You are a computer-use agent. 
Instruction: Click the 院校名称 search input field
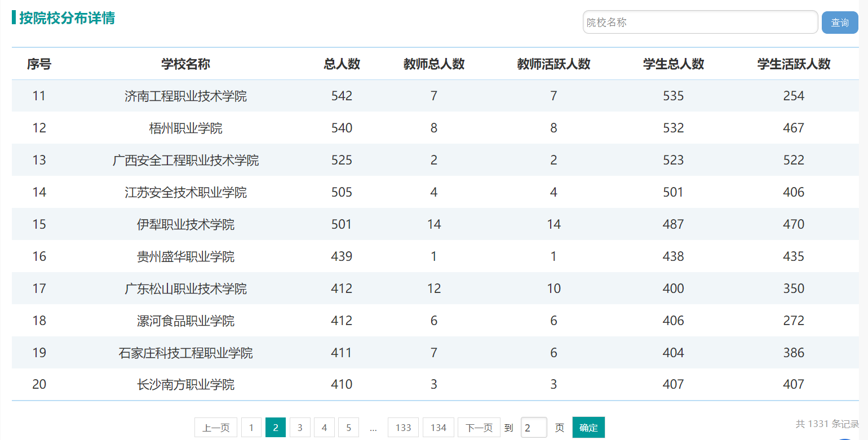point(700,23)
